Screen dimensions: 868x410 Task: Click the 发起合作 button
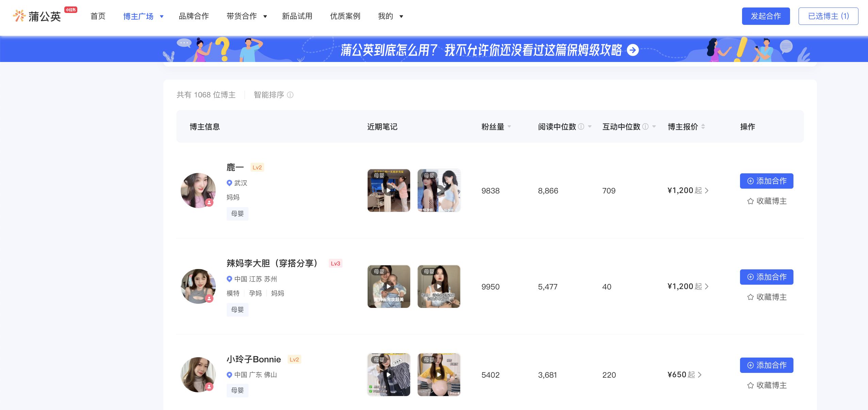tap(766, 16)
